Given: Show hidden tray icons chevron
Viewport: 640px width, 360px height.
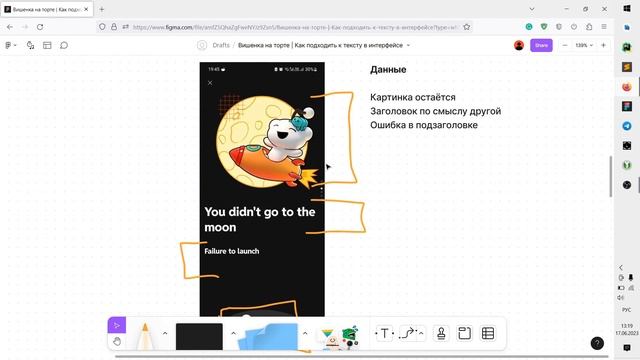Looking at the screenshot, I should point(621,268).
